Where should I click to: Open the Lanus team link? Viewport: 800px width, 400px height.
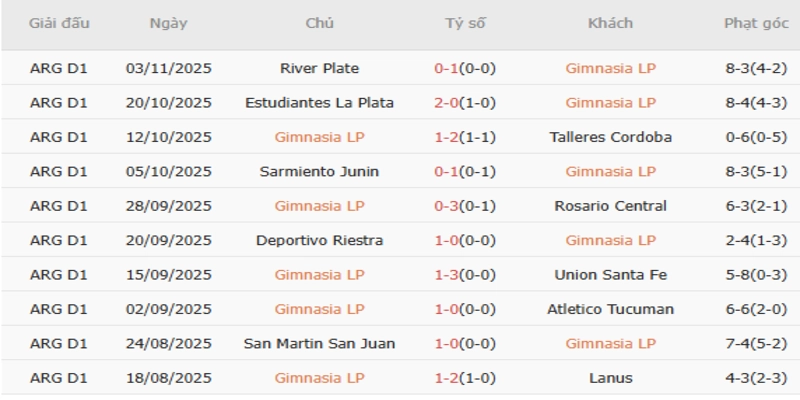610,378
